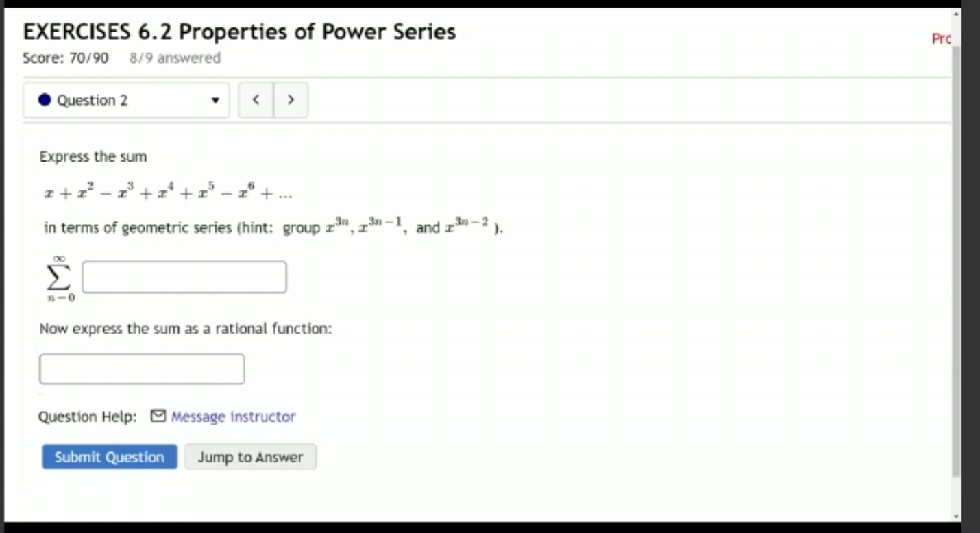Go to previous question via left chevron
Screen dimensions: 980x533
tap(256, 100)
